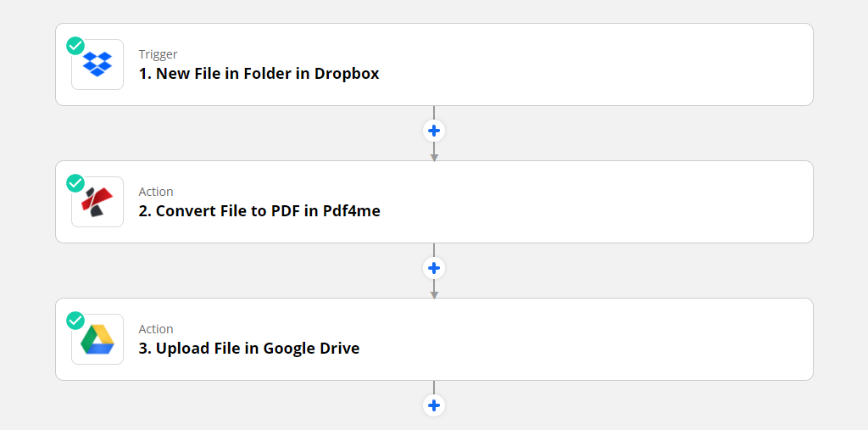This screenshot has width=868, height=430.
Task: Click the arrowhead pointing into the Pdf4me step
Action: coord(434,157)
